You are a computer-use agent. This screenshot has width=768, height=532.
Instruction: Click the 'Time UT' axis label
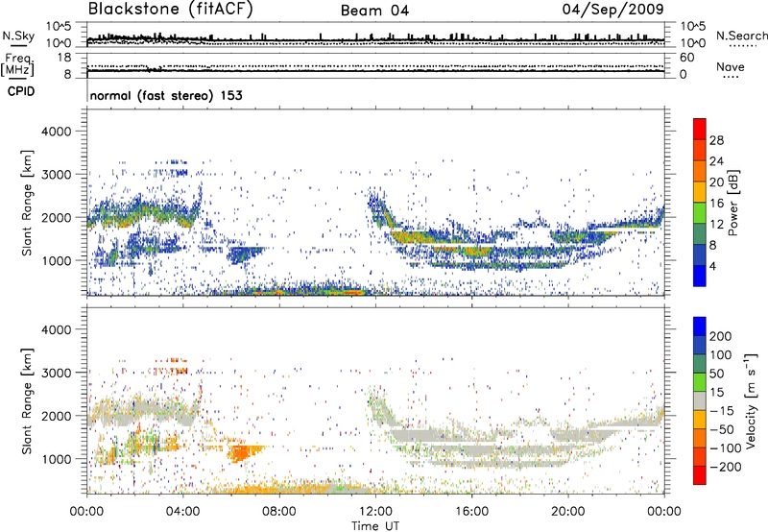375,526
